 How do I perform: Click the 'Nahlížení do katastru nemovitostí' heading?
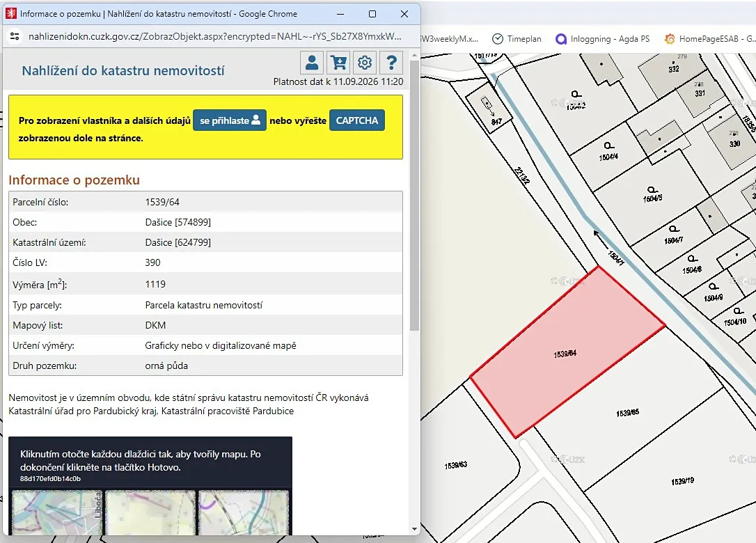pyautogui.click(x=123, y=71)
